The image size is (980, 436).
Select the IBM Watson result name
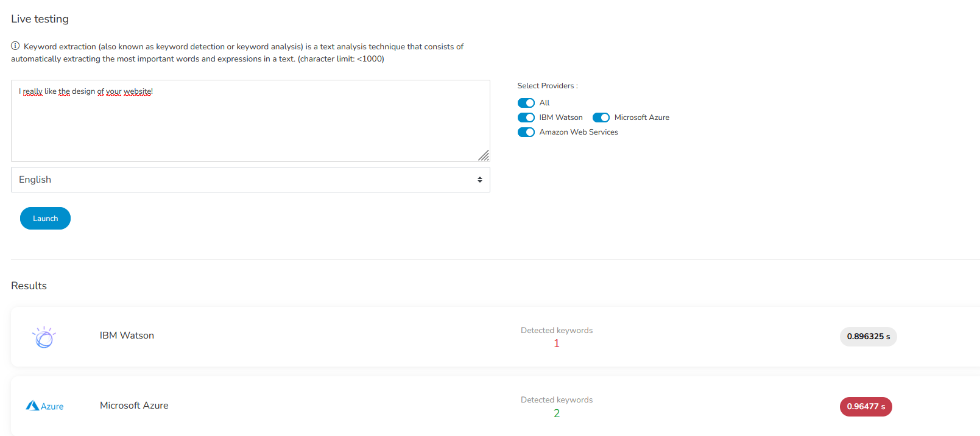(127, 336)
